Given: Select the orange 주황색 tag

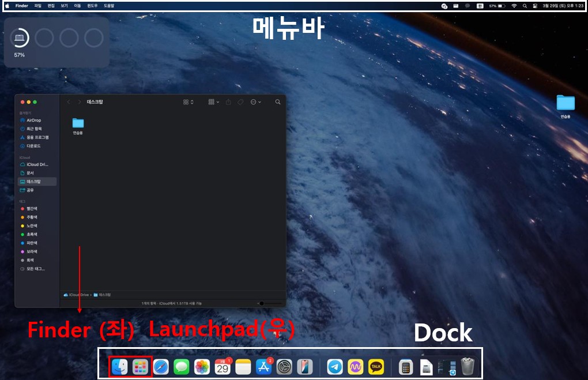Looking at the screenshot, I should [37, 217].
